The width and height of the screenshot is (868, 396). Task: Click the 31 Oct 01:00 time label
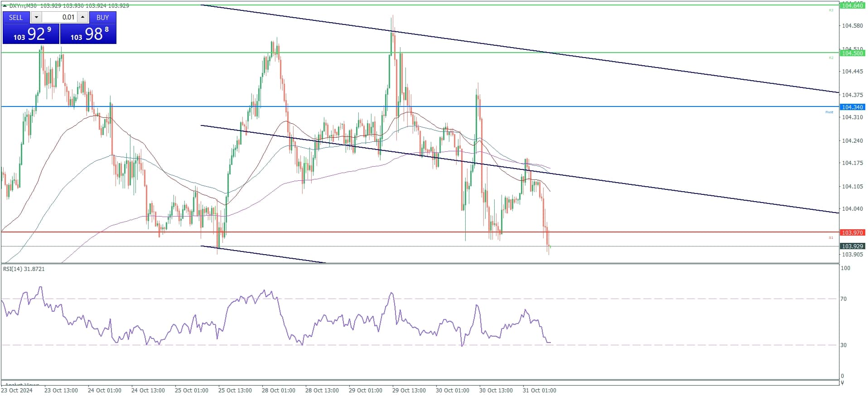tap(540, 391)
